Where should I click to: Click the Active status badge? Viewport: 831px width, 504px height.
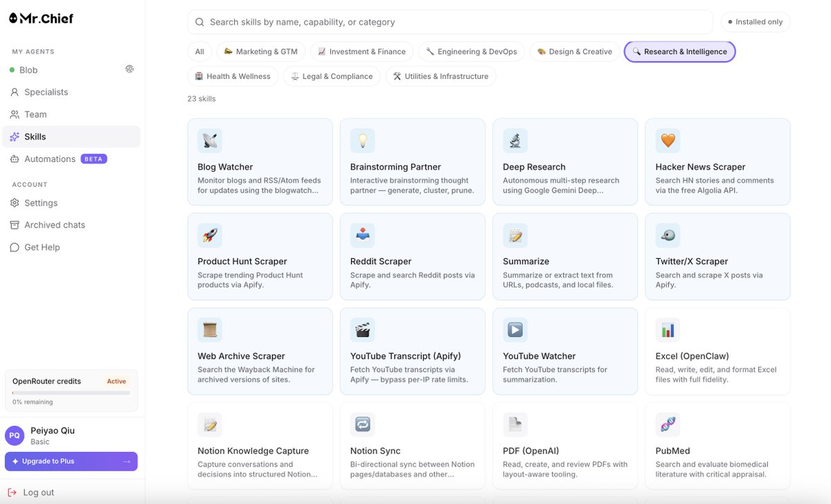[116, 381]
